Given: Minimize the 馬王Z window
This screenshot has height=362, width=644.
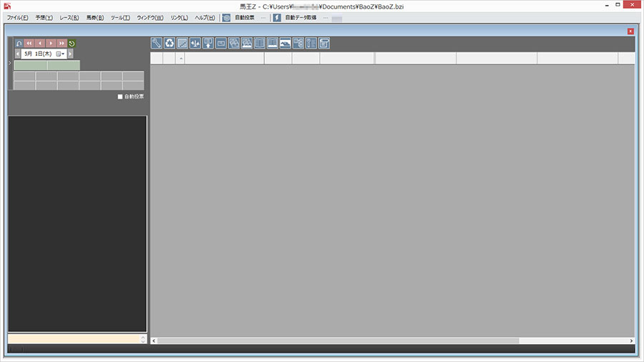Looking at the screenshot, I should pos(607,5).
